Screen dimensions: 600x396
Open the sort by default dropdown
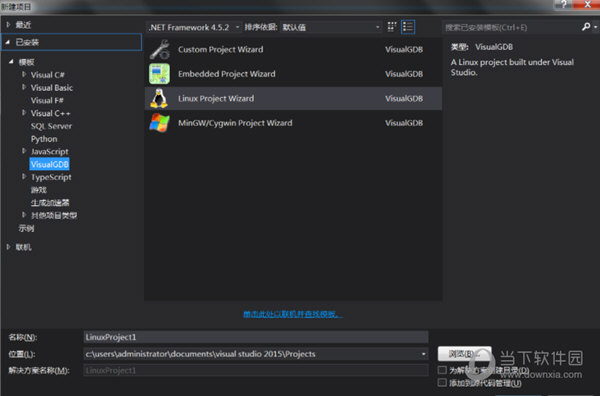click(331, 27)
